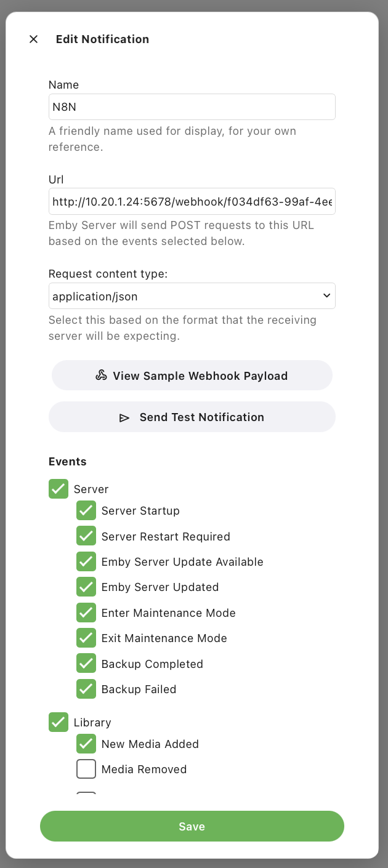388x868 pixels.
Task: Open View Sample Webhook Payload
Action: click(x=192, y=376)
